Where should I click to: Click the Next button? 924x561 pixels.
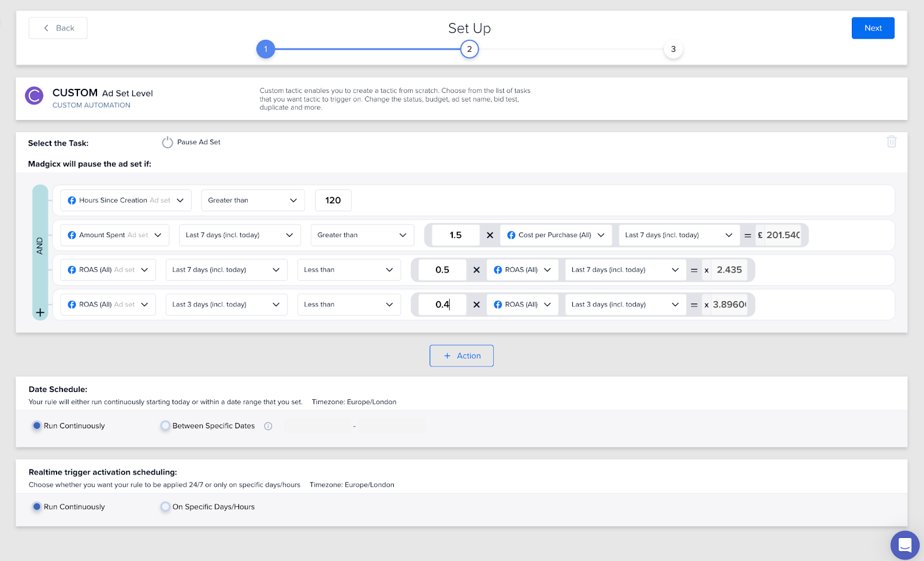(x=873, y=28)
